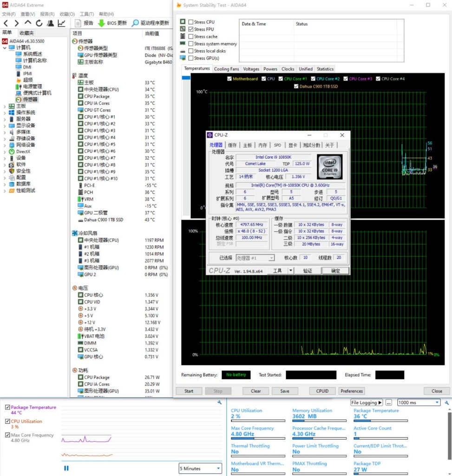Switch to the 内存 tab in CPU-Z

[x=263, y=145]
